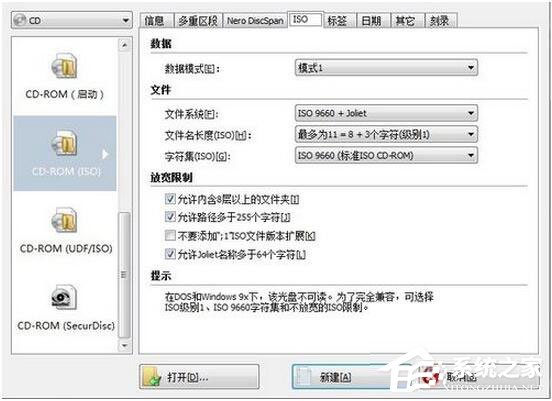Check 不要添加";1"ISO文件版本扩展 option
This screenshot has width=552, height=401.
coord(170,235)
